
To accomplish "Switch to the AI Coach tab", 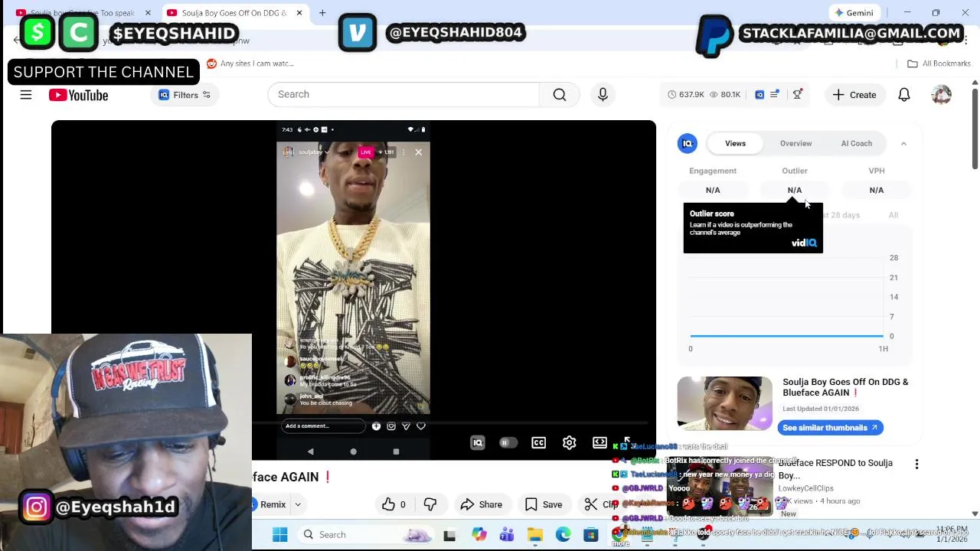I will click(856, 143).
